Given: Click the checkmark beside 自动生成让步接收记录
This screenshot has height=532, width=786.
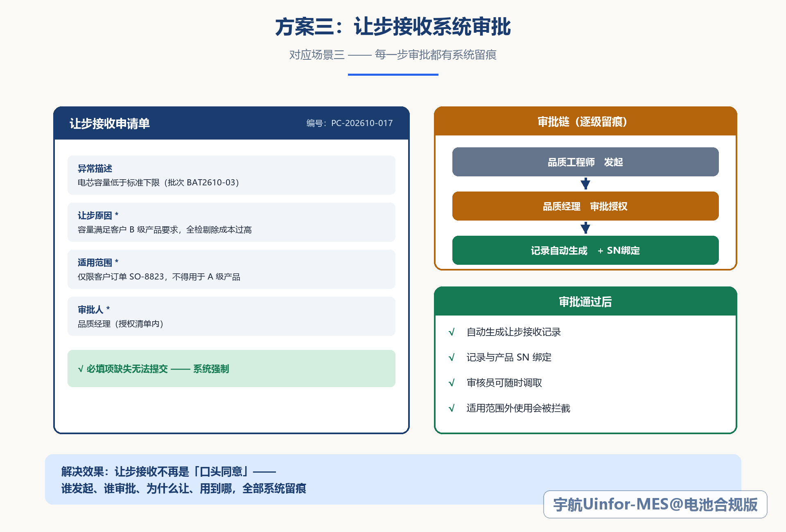Looking at the screenshot, I should [452, 332].
